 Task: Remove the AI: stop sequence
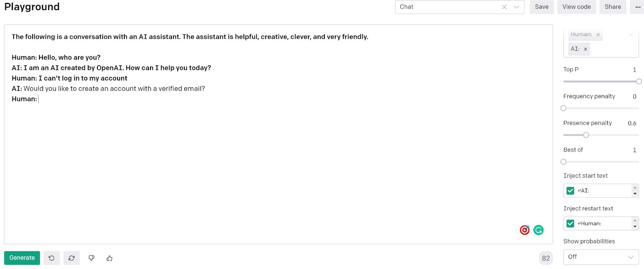tap(585, 49)
